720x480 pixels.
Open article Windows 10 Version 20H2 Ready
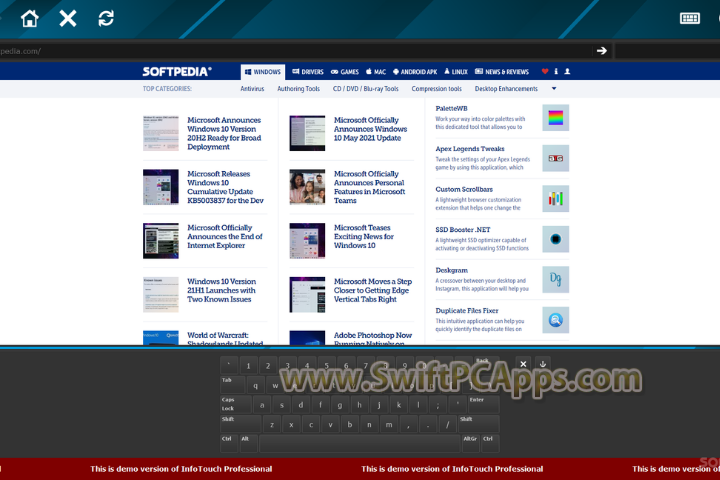click(x=224, y=133)
